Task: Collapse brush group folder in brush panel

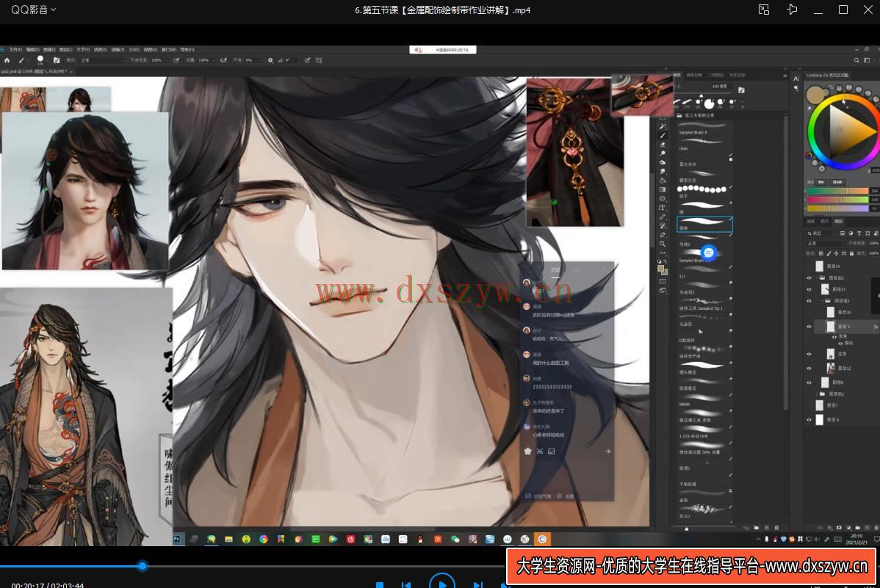Action: (679, 115)
